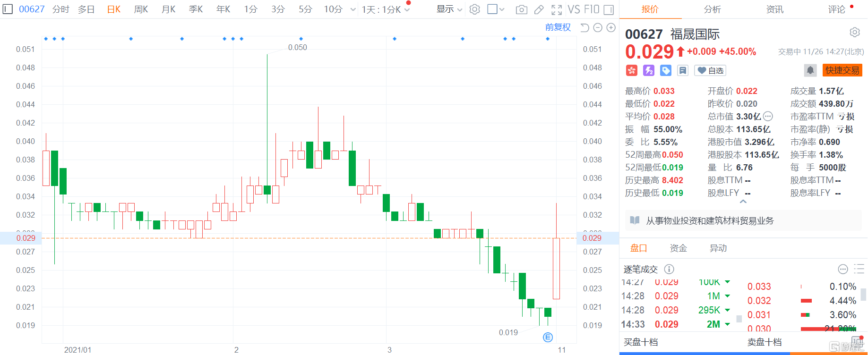Enter fullscreen chart mode icon

557,9
